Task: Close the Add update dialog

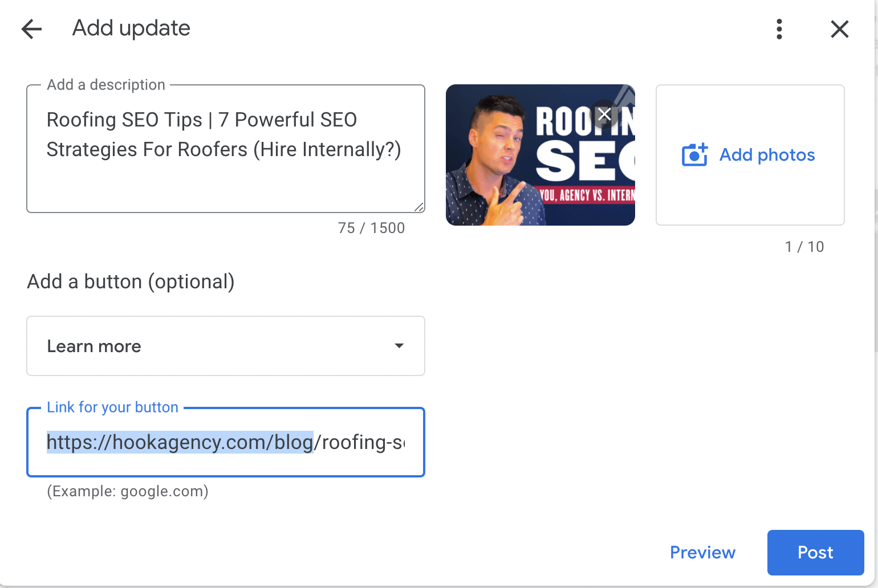Action: [839, 29]
